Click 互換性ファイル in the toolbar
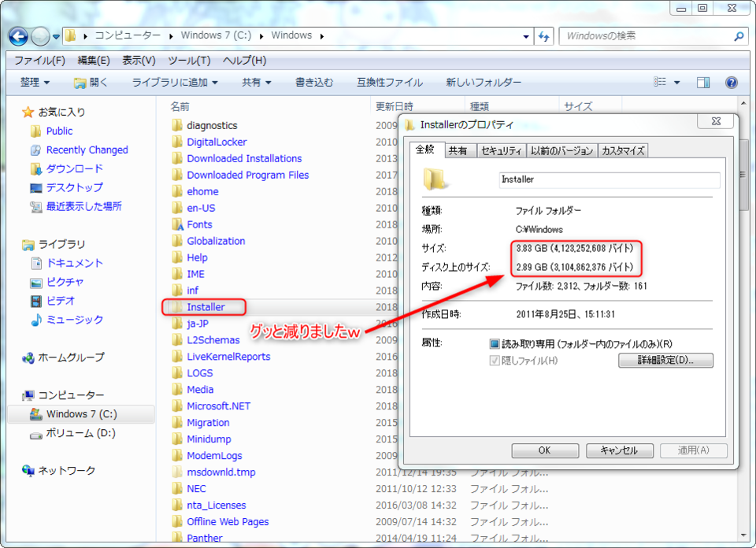Image resolution: width=756 pixels, height=548 pixels. [390, 83]
